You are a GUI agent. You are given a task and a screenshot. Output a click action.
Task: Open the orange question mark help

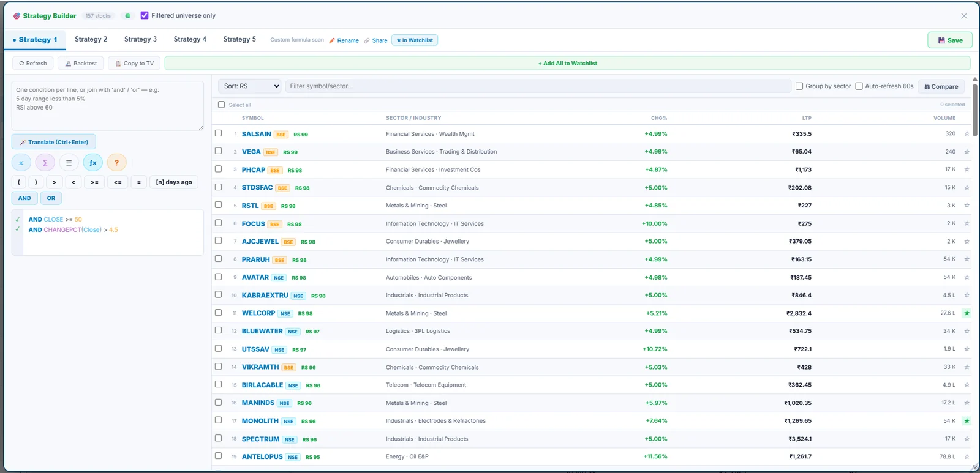pos(116,163)
